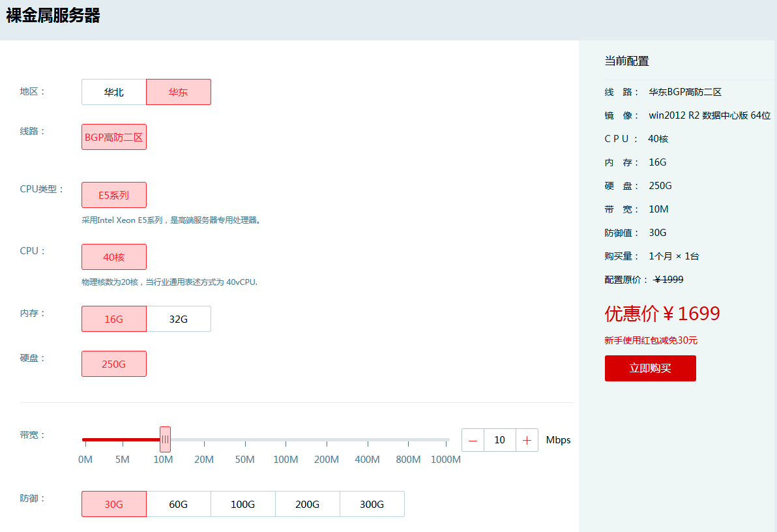Select 60G defense level
Image resolution: width=777 pixels, height=532 pixels.
(179, 504)
